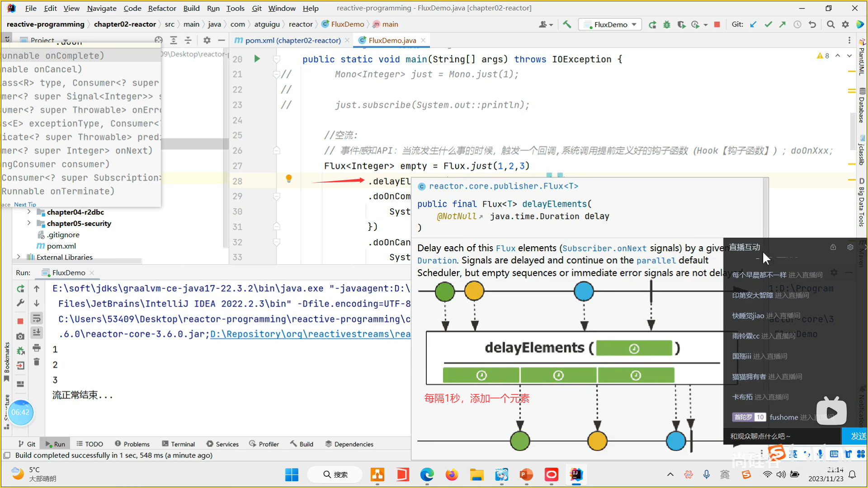Open the FluxDemo run configuration dropdown

(611, 24)
